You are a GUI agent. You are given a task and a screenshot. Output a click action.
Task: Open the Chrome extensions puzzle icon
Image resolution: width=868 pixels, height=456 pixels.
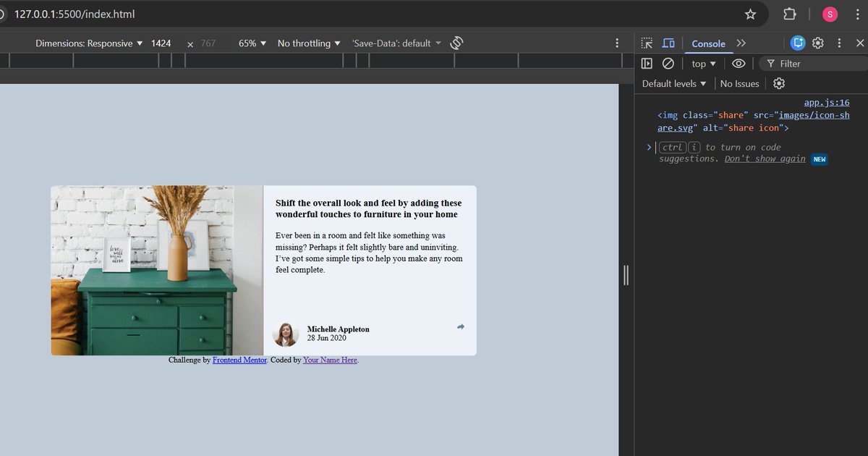click(x=790, y=14)
